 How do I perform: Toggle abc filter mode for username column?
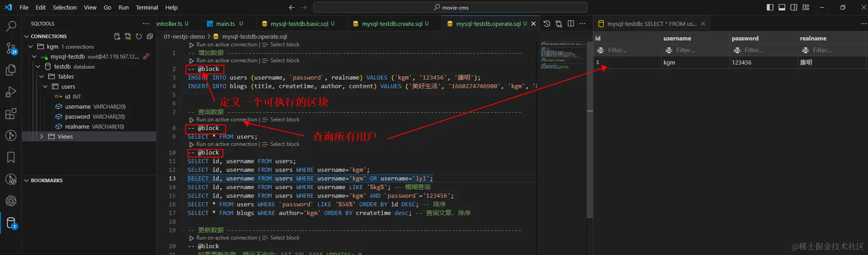pyautogui.click(x=669, y=50)
